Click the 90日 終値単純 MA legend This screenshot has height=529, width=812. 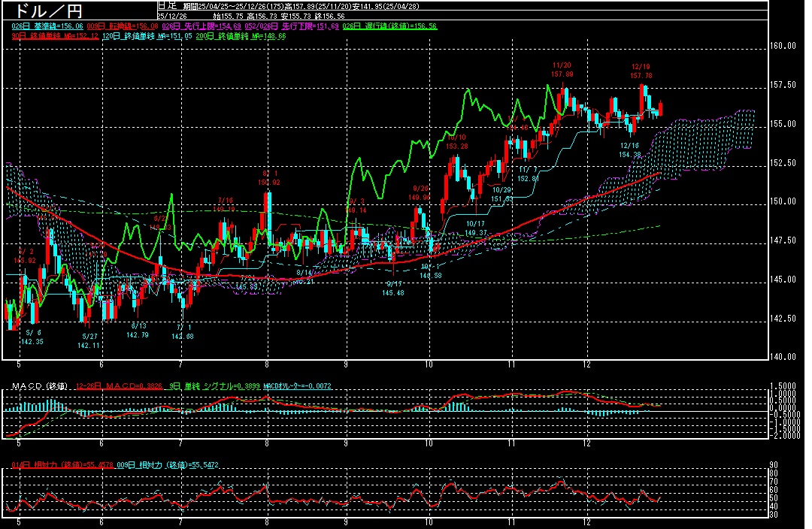click(x=53, y=36)
